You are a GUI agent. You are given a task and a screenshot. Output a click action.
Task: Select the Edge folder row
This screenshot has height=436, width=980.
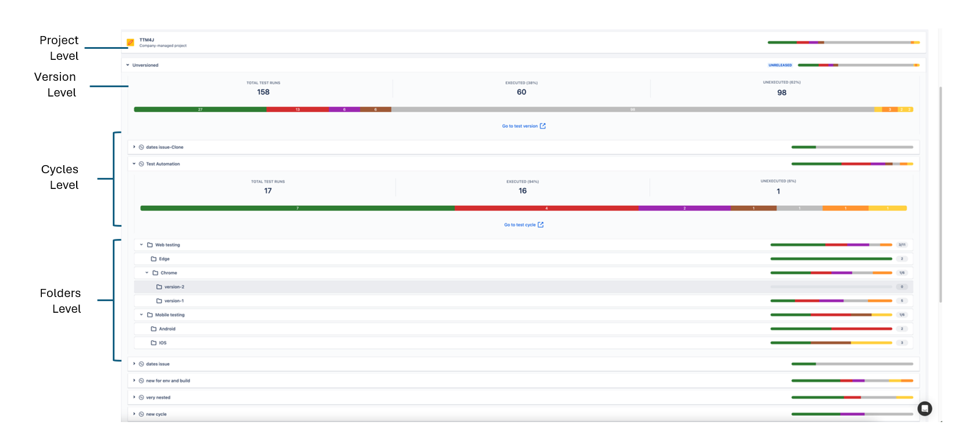point(524,259)
